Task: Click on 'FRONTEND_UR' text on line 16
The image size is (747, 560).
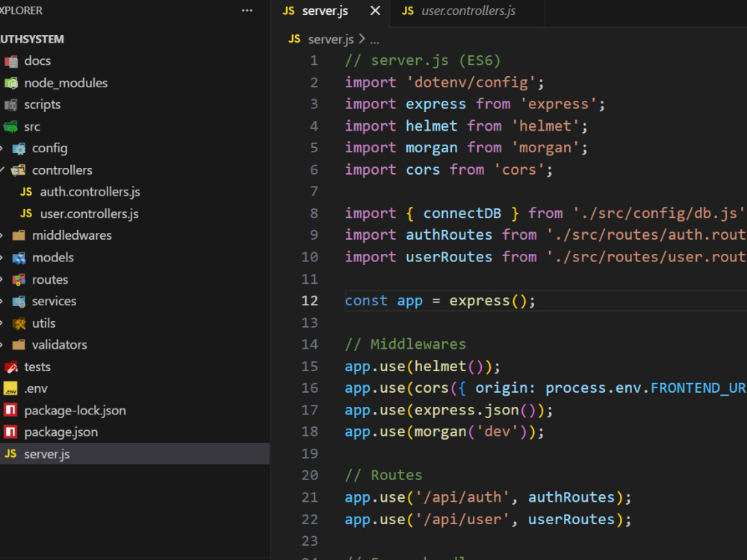Action: 698,388
